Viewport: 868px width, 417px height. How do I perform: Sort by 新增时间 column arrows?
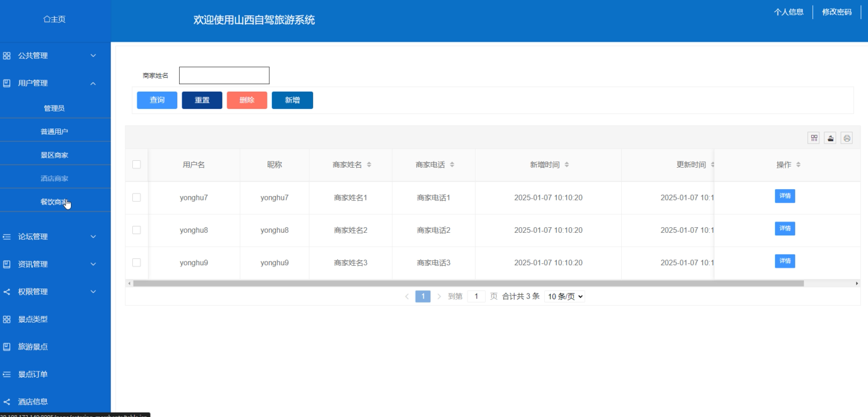[567, 165]
